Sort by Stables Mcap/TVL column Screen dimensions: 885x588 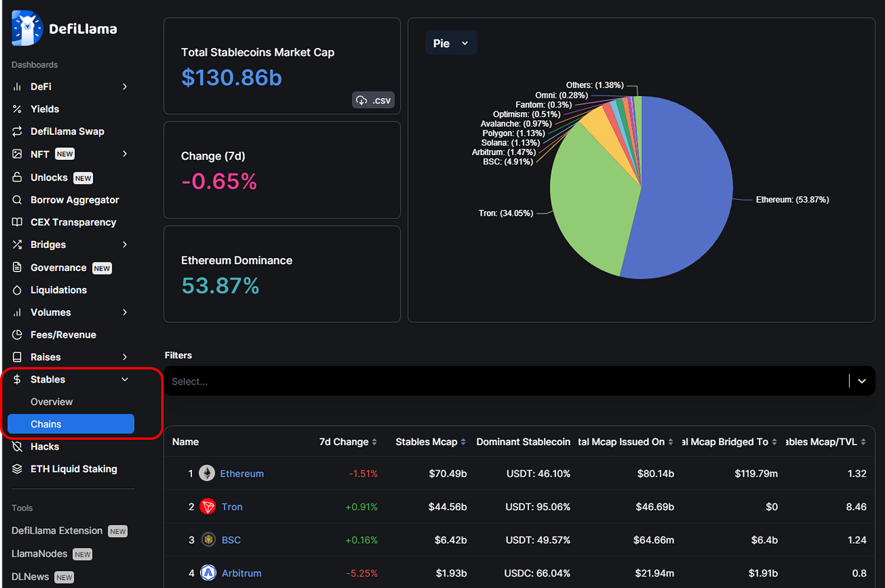pos(826,442)
